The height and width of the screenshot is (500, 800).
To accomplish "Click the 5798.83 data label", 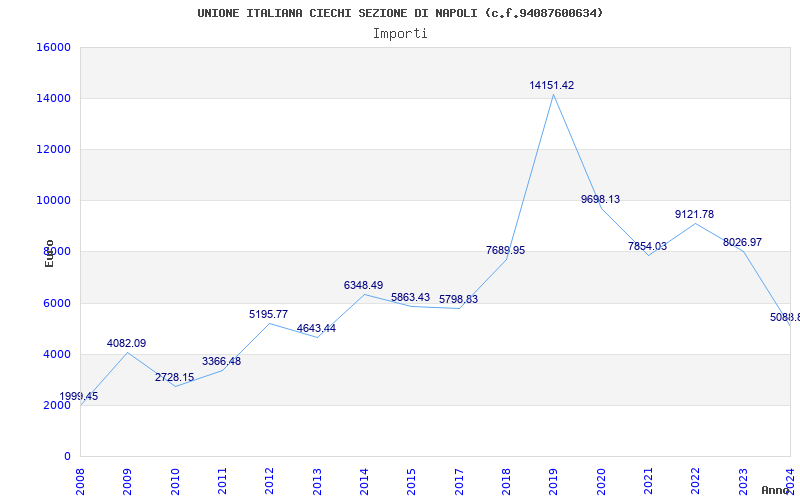I will 459,299.
